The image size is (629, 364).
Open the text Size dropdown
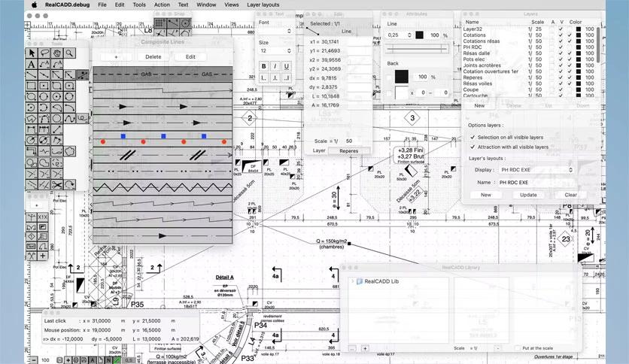[x=275, y=51]
